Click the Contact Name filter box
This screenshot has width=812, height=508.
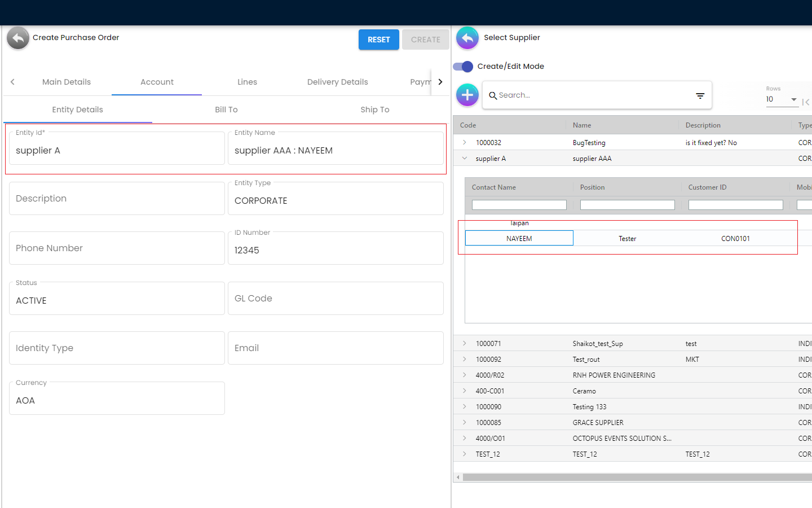[x=519, y=205]
